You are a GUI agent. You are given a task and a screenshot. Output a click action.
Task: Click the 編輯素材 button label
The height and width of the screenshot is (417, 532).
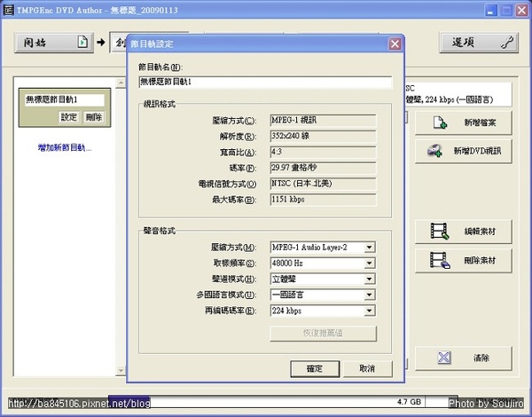coord(480,232)
